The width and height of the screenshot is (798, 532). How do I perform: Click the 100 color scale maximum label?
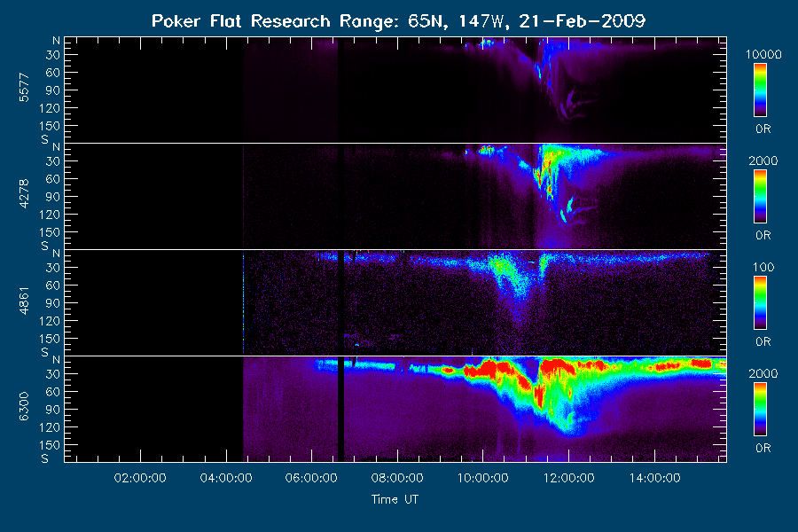[763, 267]
